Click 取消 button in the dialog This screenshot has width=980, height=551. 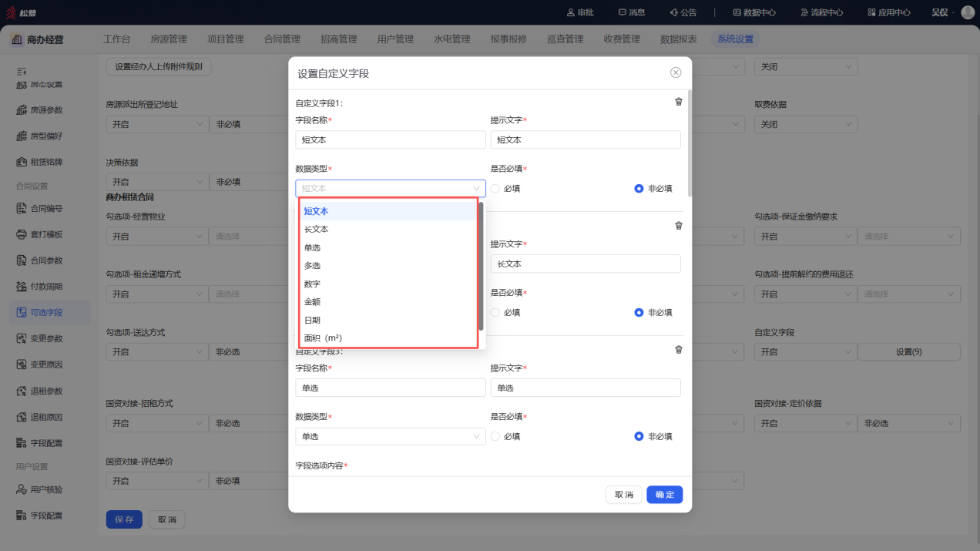pos(623,495)
